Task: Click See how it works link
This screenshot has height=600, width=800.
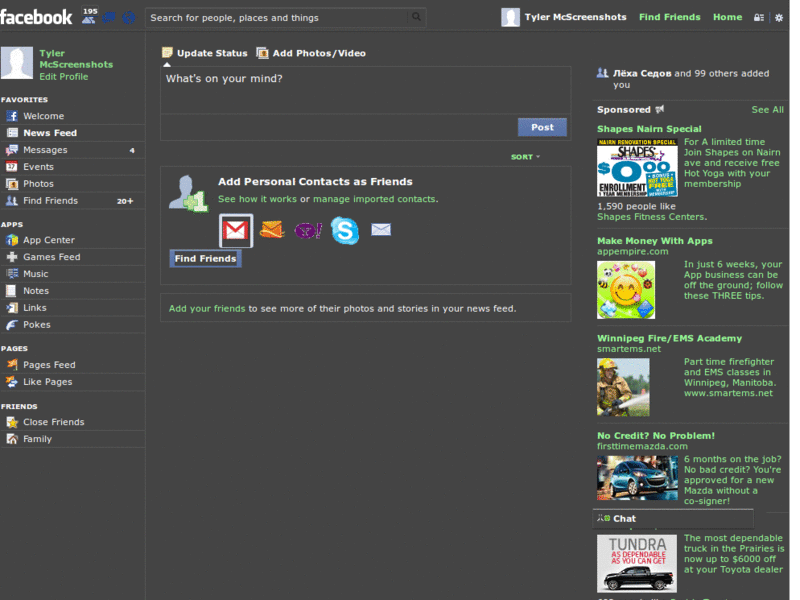Action: 257,199
